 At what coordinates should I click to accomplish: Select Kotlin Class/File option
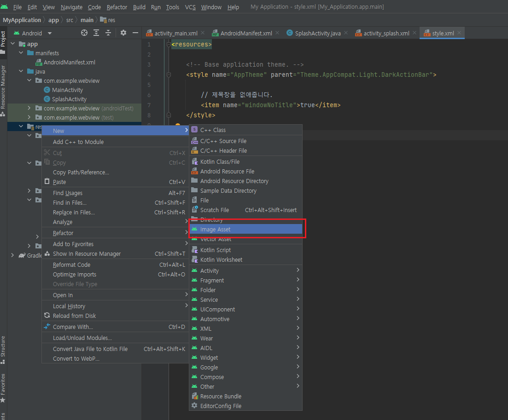coord(245,162)
